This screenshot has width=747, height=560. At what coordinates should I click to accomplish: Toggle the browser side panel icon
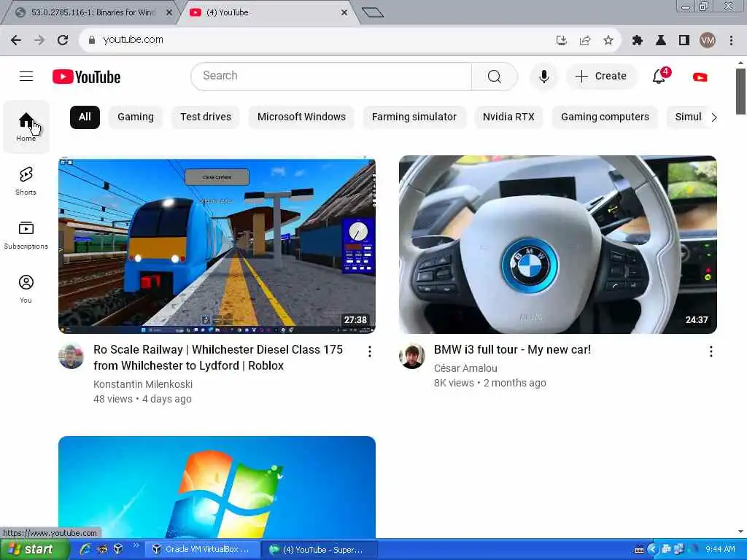coord(684,41)
